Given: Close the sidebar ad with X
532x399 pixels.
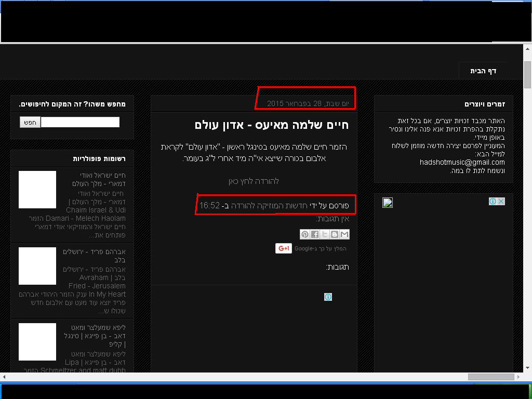Looking at the screenshot, I should (x=501, y=202).
